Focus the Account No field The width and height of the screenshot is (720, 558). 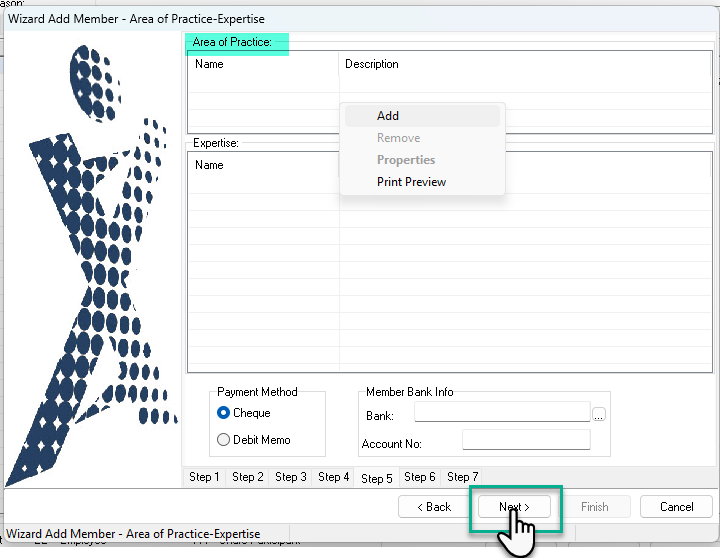[526, 440]
